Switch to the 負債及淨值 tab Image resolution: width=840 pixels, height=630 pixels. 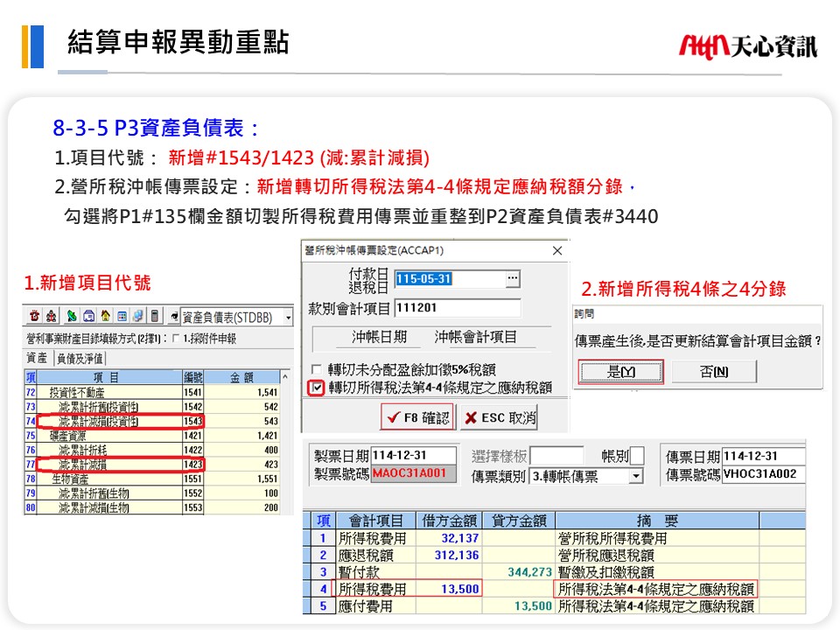80,358
